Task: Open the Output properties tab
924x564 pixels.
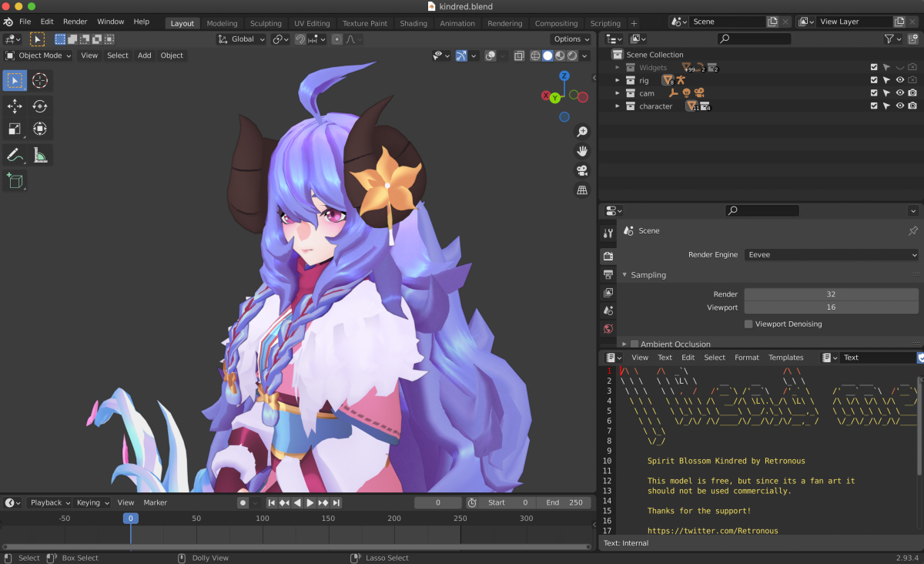Action: click(608, 274)
